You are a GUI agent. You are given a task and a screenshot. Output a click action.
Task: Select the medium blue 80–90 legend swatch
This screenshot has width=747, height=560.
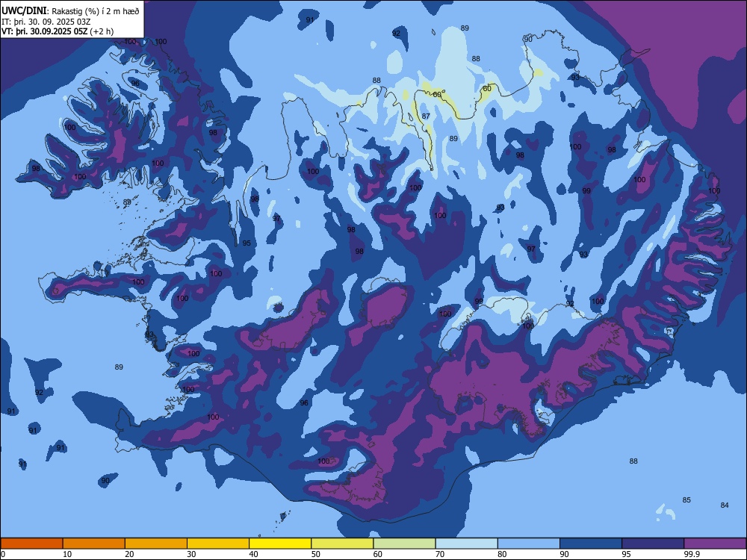point(529,544)
